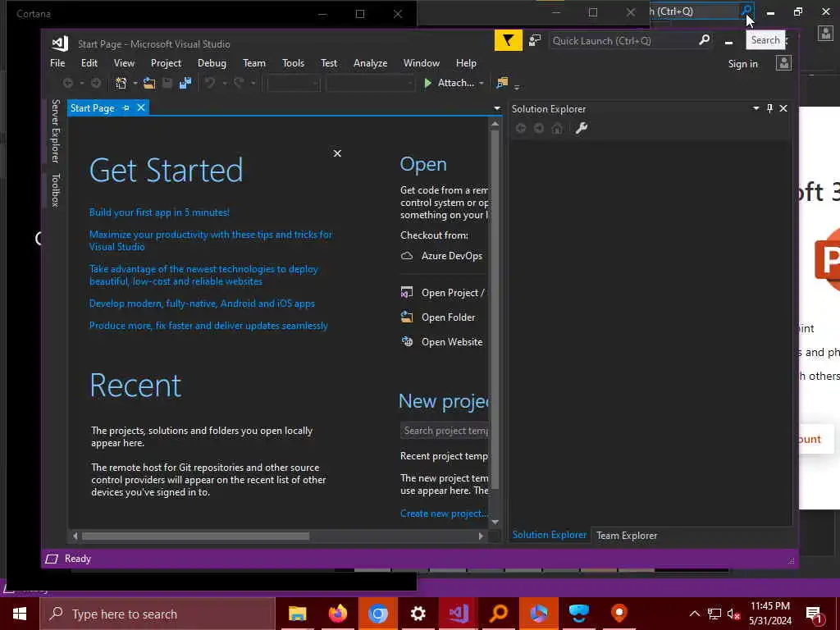Open Solution Explorer window position dropdown
The image size is (840, 630).
(756, 109)
